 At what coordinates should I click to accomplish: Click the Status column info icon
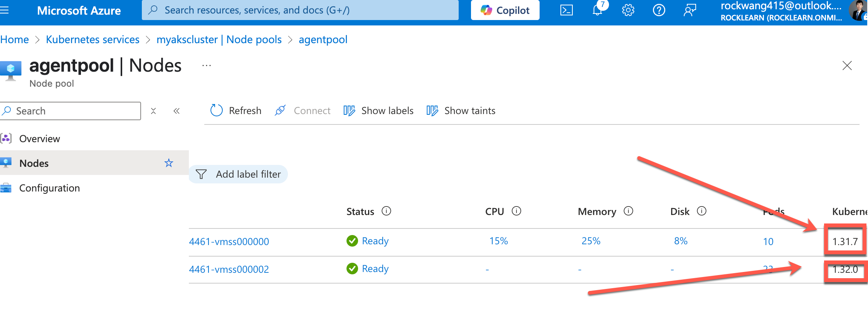click(386, 211)
